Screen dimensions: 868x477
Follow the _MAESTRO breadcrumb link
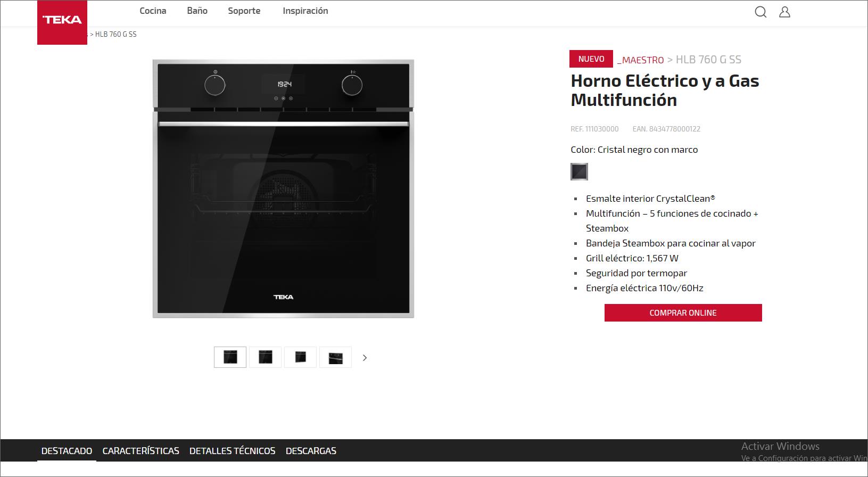click(x=640, y=60)
